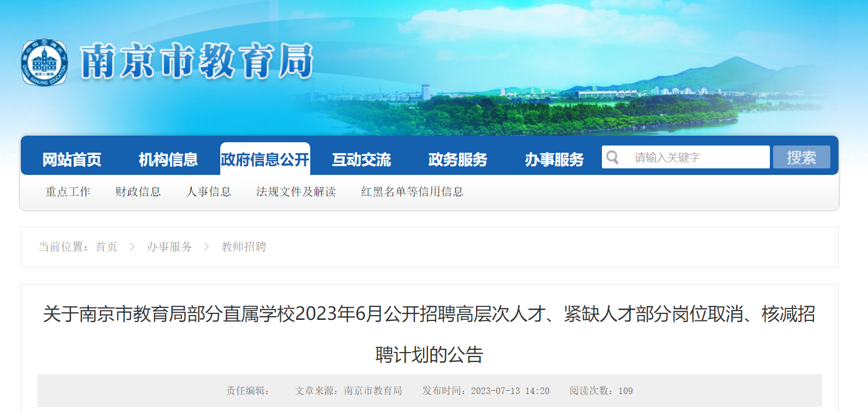Click the article title about 2023年6月公开招聘
868x412 pixels.
[429, 334]
